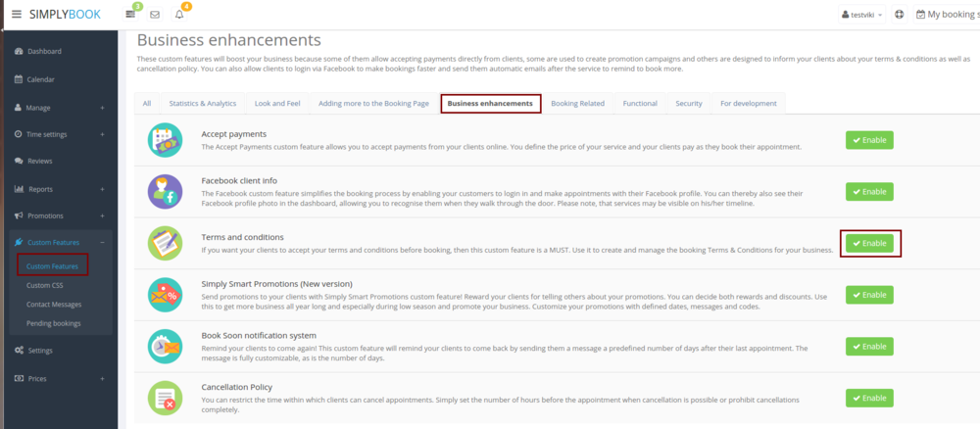This screenshot has width=980, height=429.
Task: Click the globe icon in top bar
Action: (x=900, y=15)
